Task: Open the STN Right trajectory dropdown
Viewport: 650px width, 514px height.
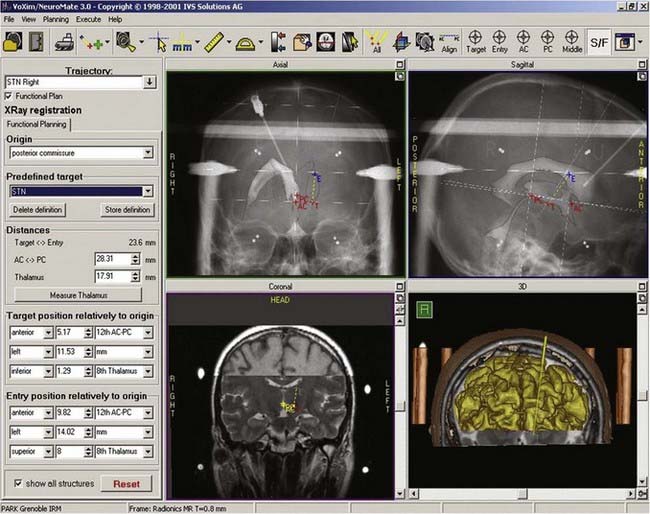Action: click(148, 82)
